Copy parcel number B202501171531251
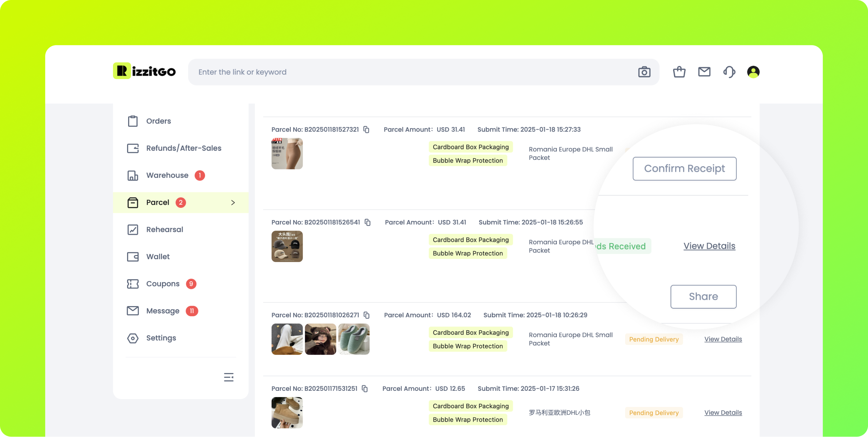 [365, 388]
